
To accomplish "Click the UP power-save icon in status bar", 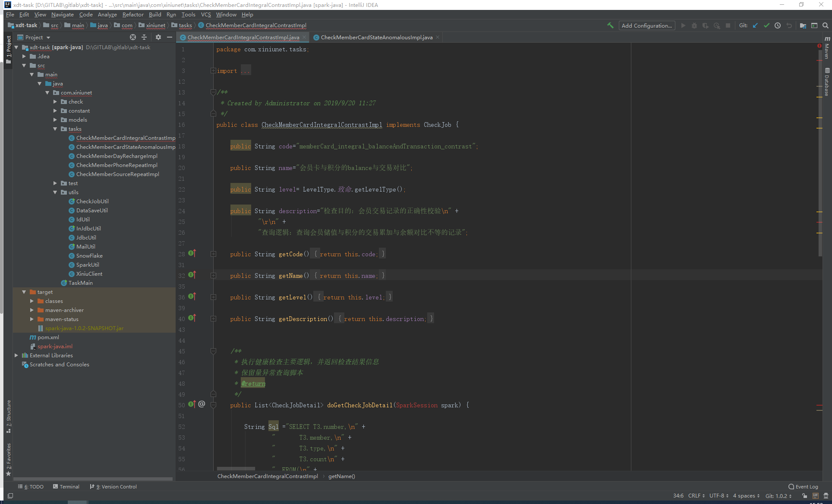I will coord(815,496).
